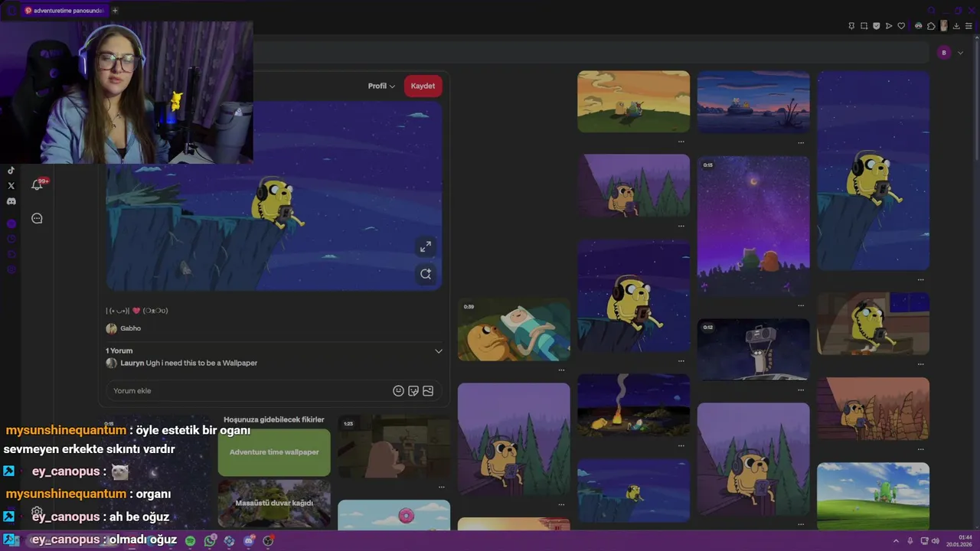Open the blue lake twilight pin
This screenshot has width=980, height=551.
pos(753,102)
